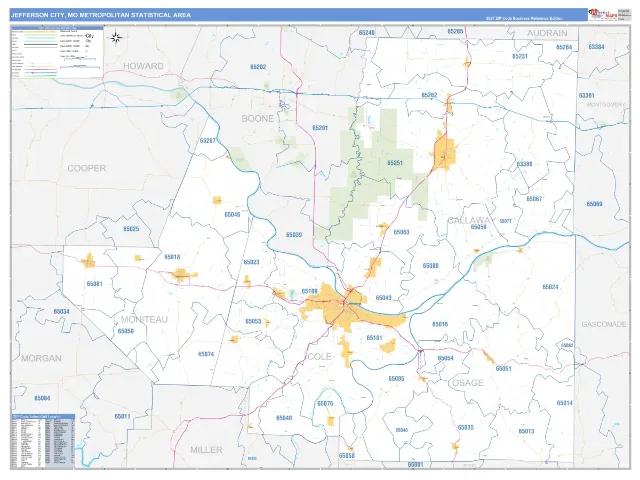Screen dimensions: 640x480
Task: Click ZIP code label 65262
Action: pos(429,95)
